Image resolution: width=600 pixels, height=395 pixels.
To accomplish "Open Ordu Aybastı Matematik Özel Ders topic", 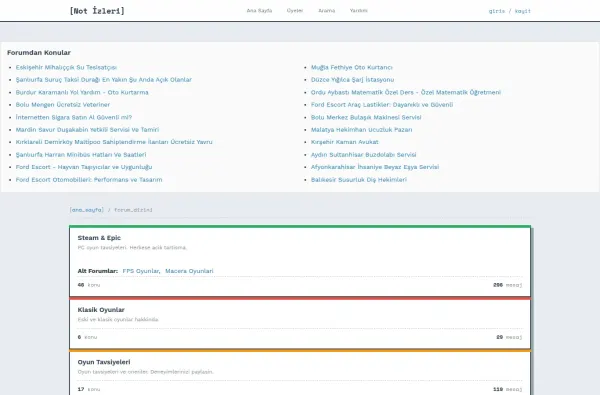I will tap(406, 92).
